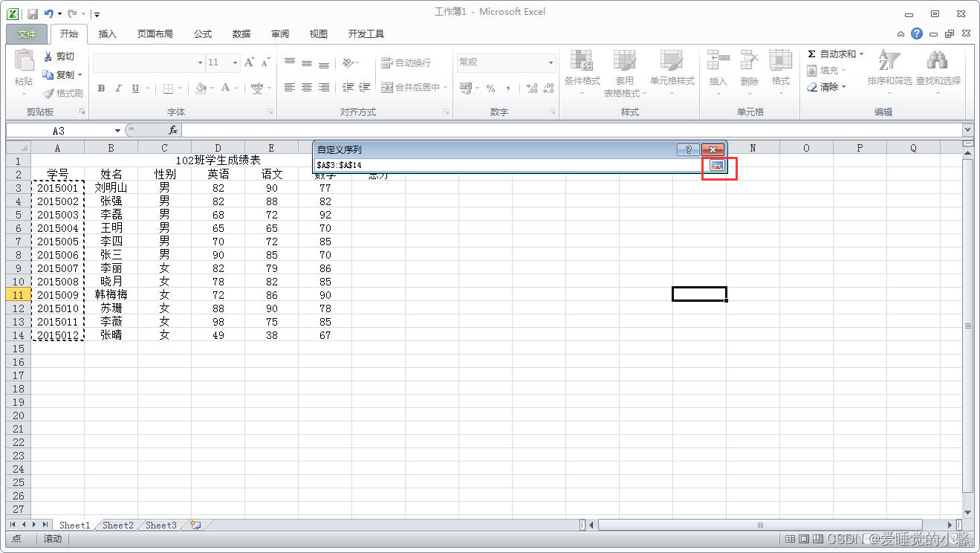This screenshot has height=553, width=980.
Task: Toggle align text right
Action: [324, 88]
